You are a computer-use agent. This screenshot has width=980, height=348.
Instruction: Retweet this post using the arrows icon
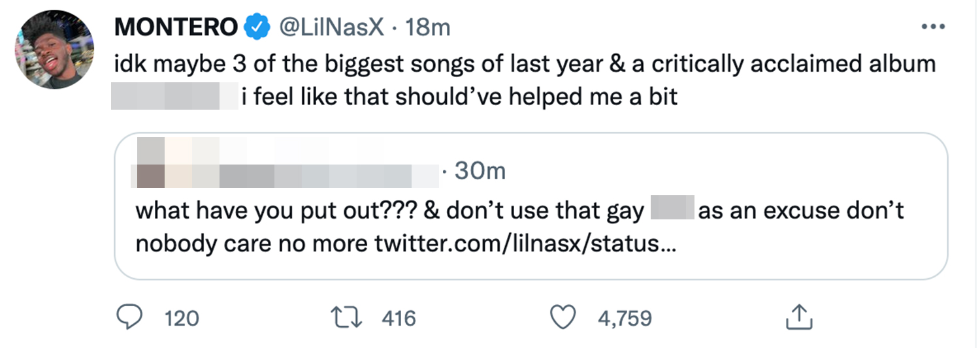point(347,317)
